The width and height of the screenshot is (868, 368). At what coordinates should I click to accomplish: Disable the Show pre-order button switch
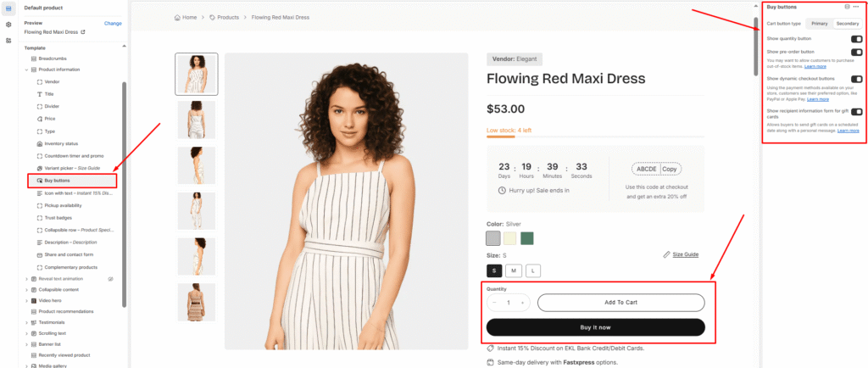pos(857,53)
